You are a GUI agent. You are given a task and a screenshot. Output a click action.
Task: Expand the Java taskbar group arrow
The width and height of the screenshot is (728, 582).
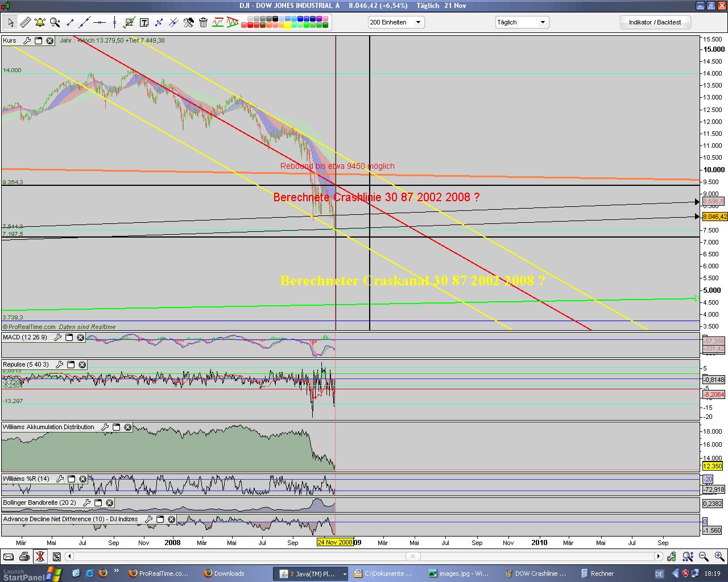344,573
